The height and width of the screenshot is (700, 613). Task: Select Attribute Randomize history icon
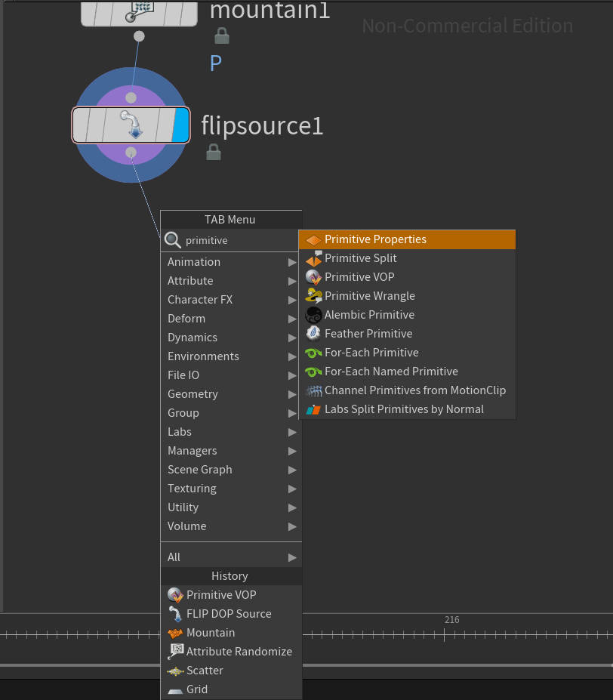175,652
